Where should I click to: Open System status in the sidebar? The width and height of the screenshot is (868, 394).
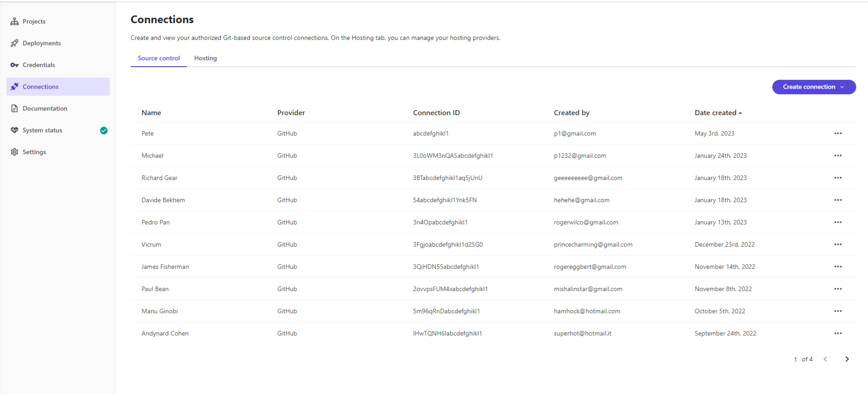58,130
